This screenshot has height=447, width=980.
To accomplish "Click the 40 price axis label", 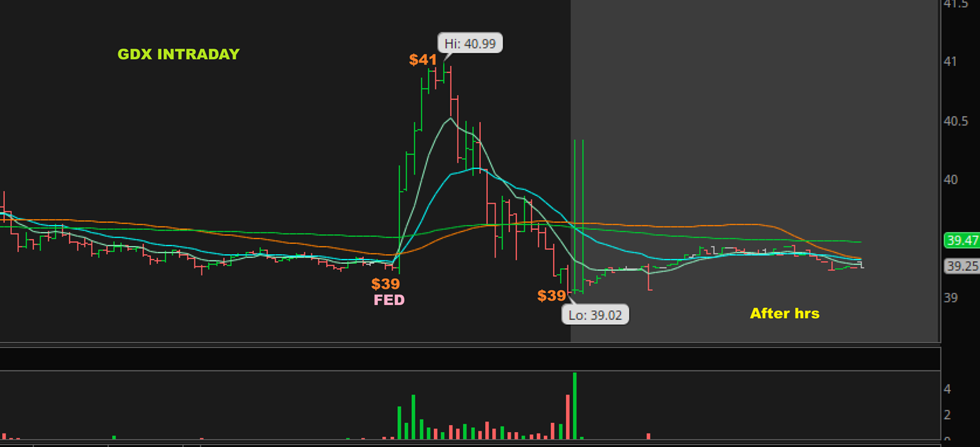I will pyautogui.click(x=950, y=180).
